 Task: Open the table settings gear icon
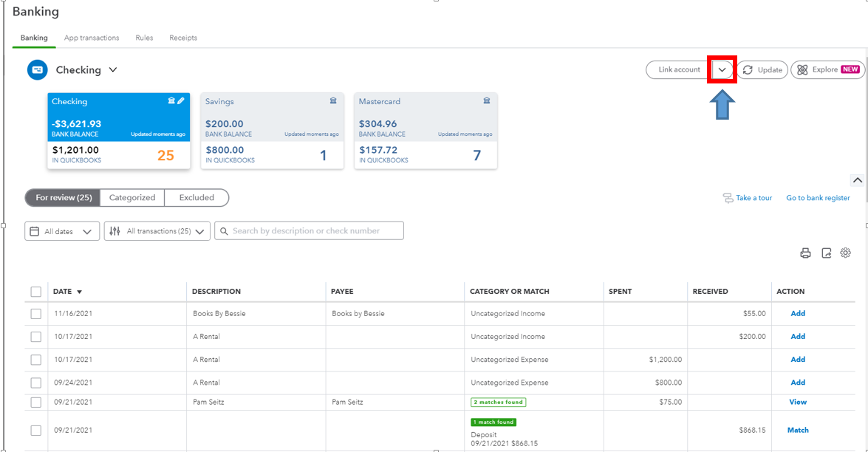coord(845,253)
